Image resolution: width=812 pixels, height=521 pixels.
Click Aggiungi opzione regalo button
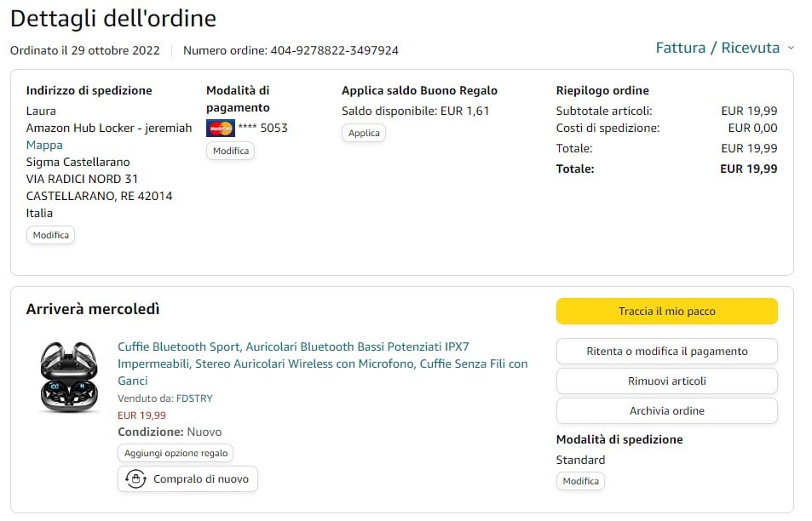pyautogui.click(x=176, y=453)
